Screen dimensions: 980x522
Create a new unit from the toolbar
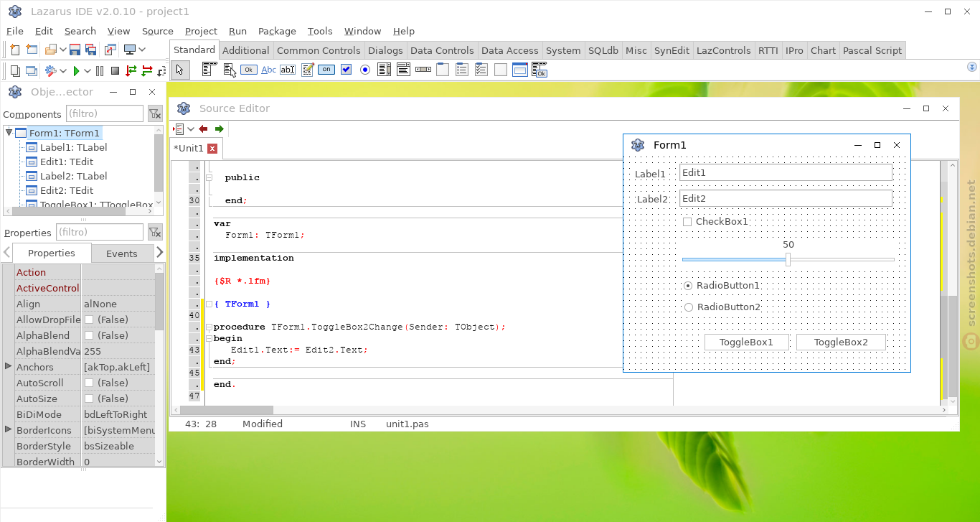tap(14, 50)
